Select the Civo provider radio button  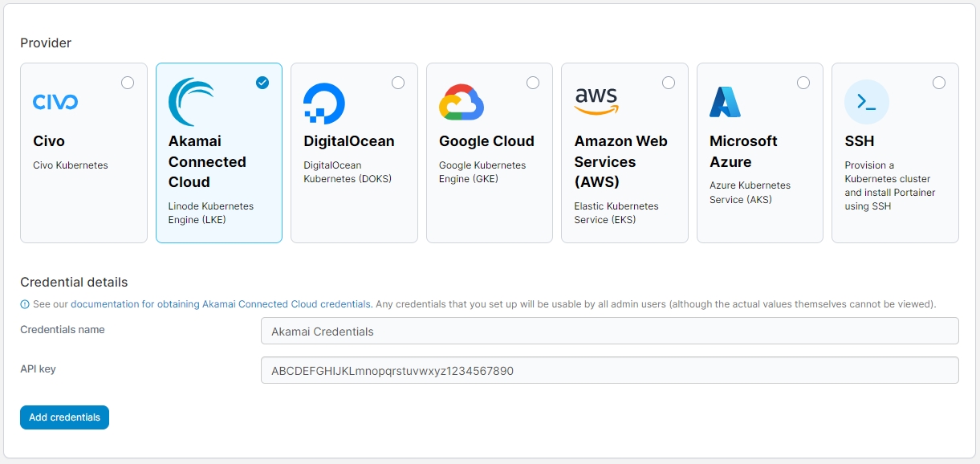click(128, 83)
